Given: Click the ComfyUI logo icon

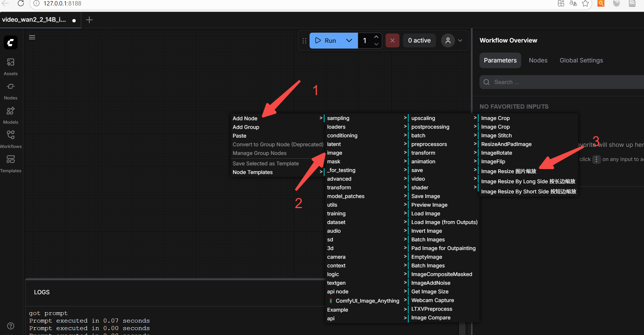Looking at the screenshot, I should (11, 42).
